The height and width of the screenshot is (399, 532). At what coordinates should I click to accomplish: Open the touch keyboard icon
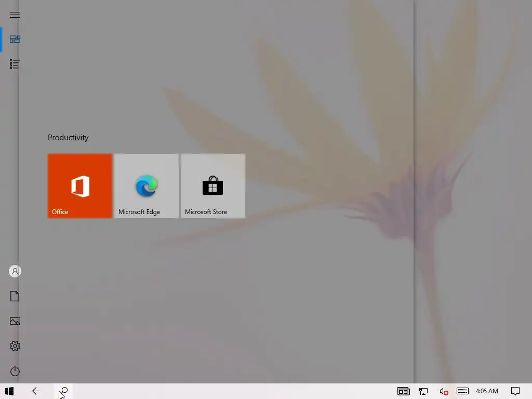pyautogui.click(x=462, y=391)
